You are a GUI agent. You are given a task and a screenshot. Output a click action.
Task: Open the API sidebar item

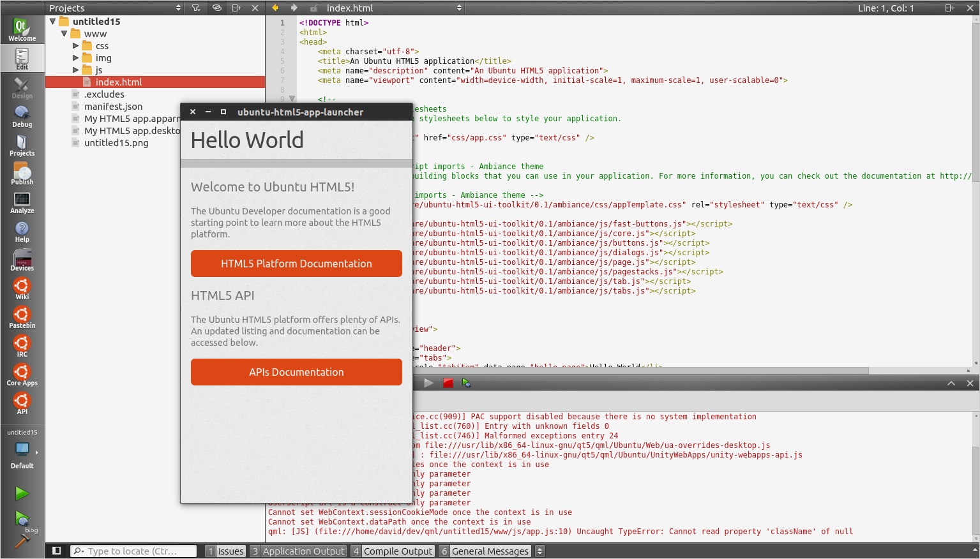22,403
